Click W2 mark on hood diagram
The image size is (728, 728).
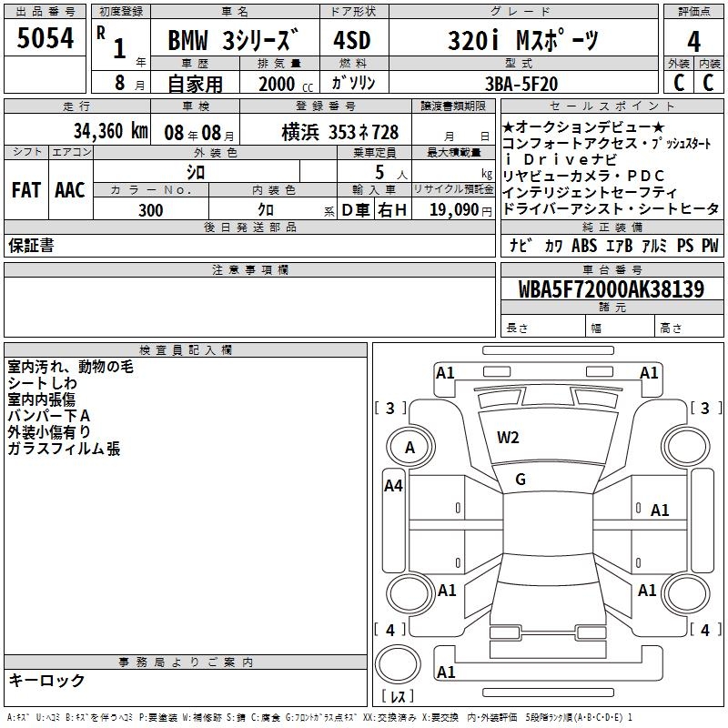click(x=508, y=438)
